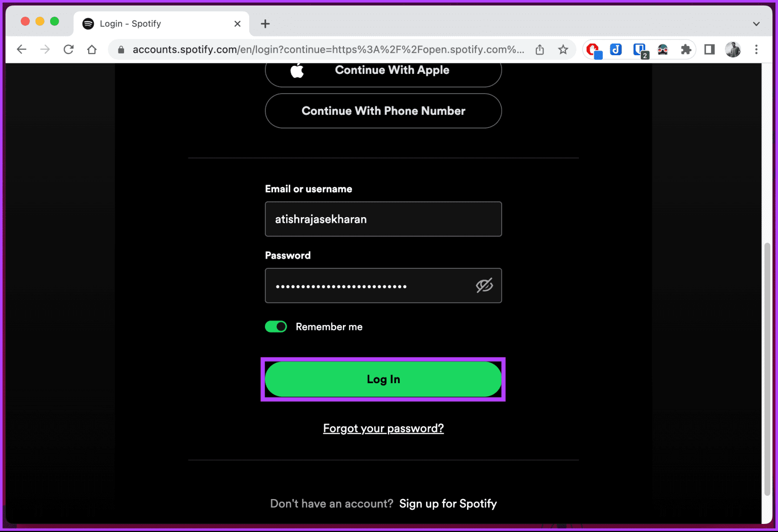Screen dimensions: 778x532
Task: Open Chrome's three-dot menu
Action: (756, 50)
